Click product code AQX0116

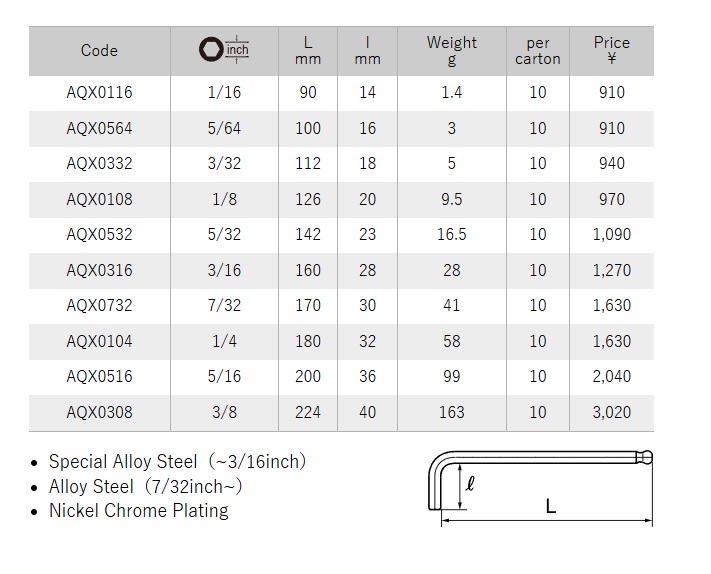coord(99,93)
